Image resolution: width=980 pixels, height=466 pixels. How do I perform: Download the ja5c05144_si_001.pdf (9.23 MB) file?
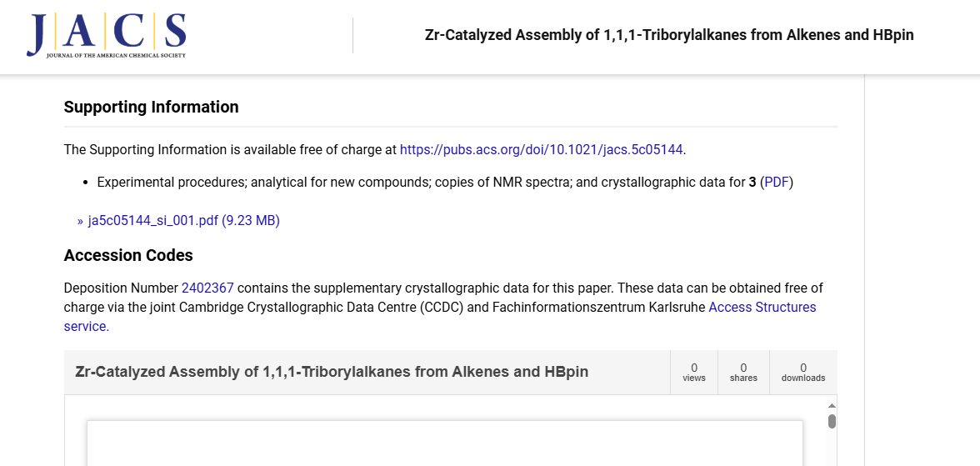pyautogui.click(x=183, y=221)
